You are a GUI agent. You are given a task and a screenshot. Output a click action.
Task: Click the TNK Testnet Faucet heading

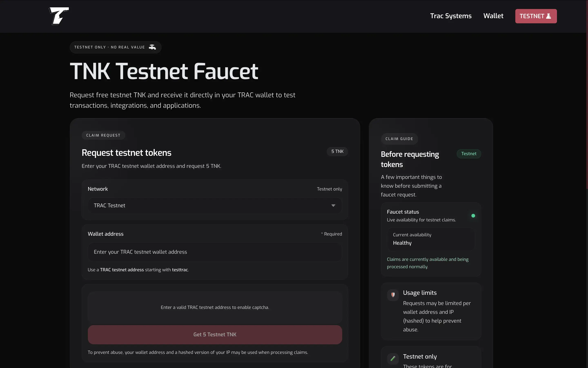[164, 71]
